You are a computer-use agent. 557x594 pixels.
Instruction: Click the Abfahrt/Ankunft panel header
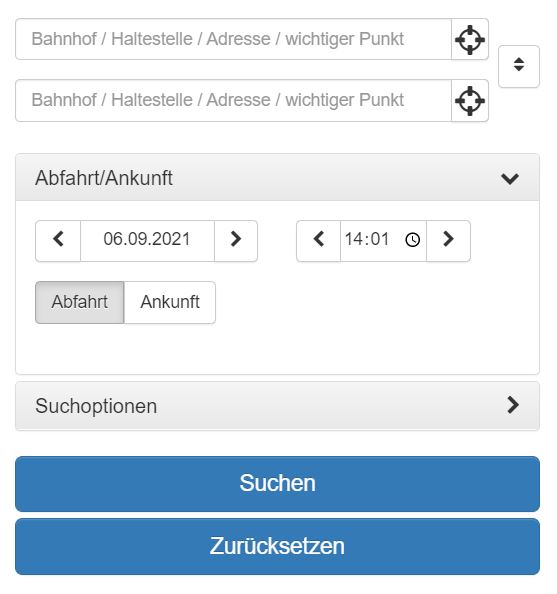(x=277, y=177)
